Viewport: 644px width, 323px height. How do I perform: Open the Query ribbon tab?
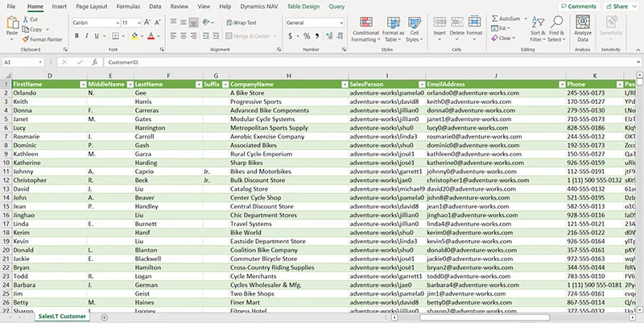click(336, 6)
